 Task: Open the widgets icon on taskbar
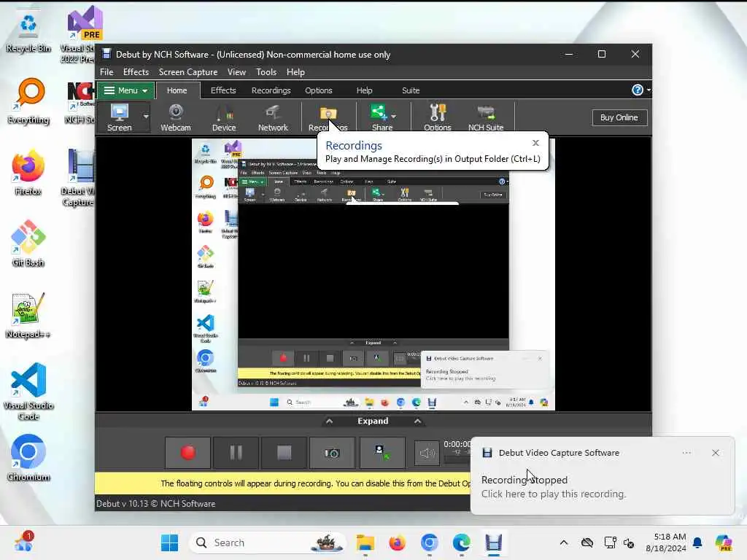pyautogui.click(x=23, y=542)
